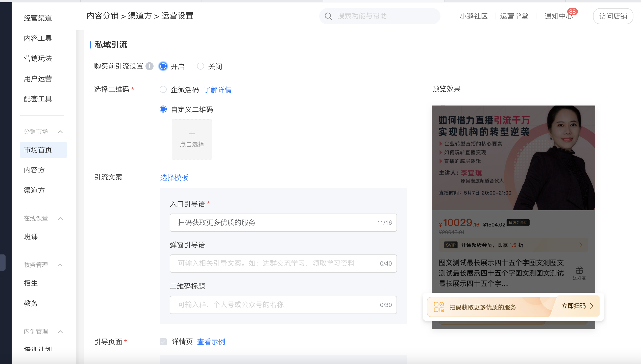Image resolution: width=641 pixels, height=364 pixels.
Task: Collapse the 教务管理 section
Action: pos(60,265)
